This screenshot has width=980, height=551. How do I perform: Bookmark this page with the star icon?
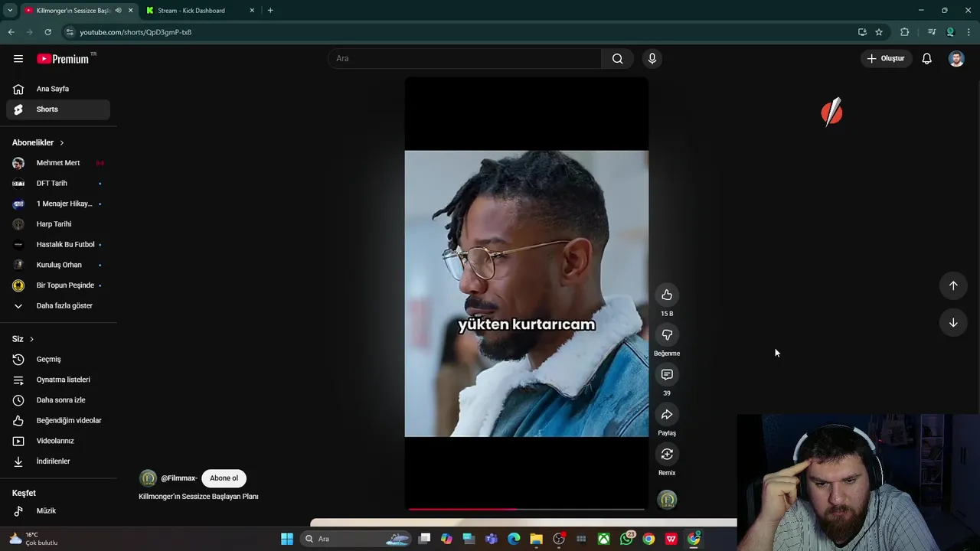coord(879,32)
